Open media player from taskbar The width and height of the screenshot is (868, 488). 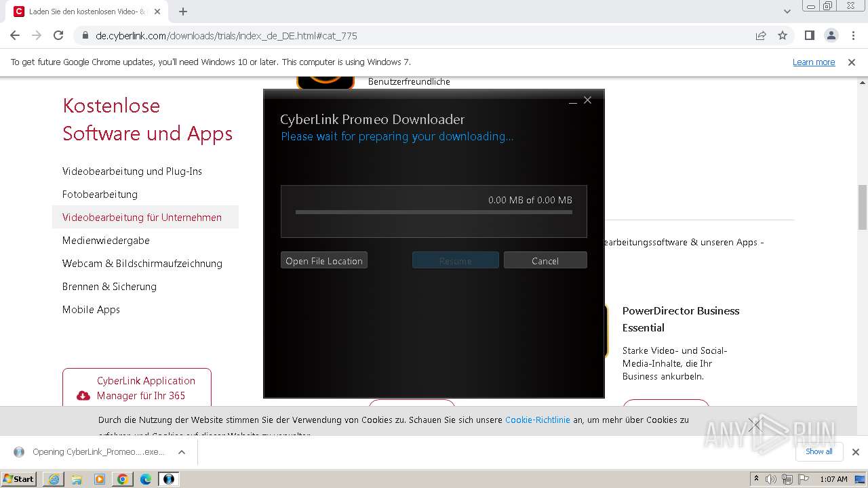[x=100, y=479]
